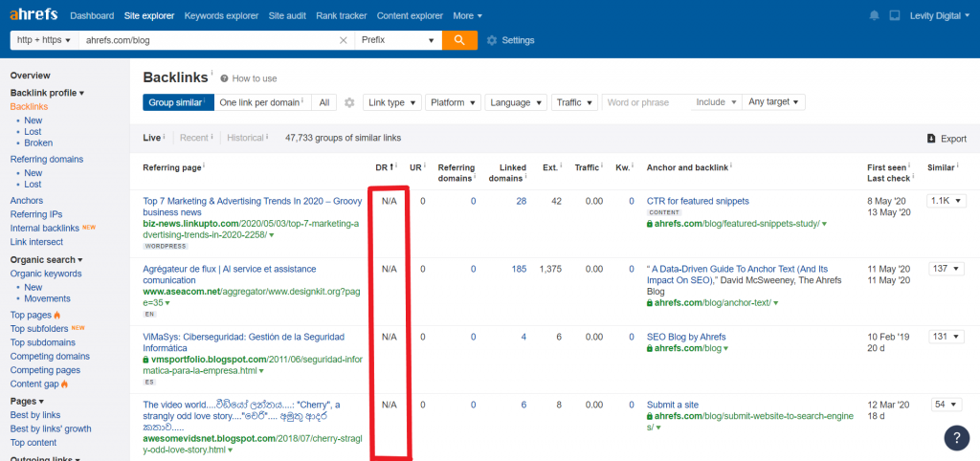
Task: Open Rank tracker
Action: 342,15
